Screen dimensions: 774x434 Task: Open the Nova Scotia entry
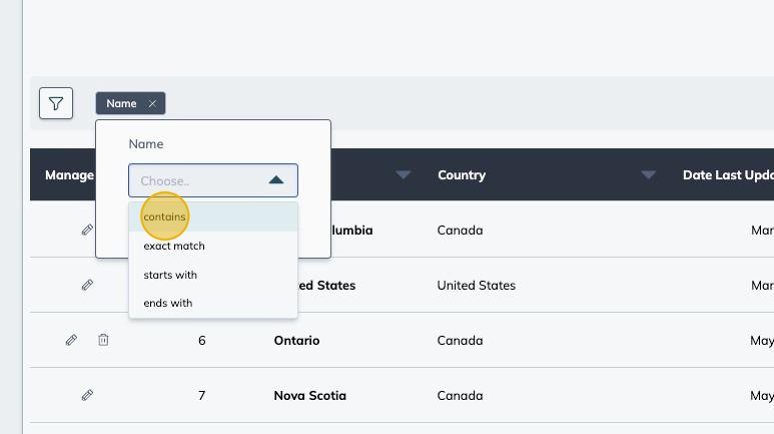[310, 395]
